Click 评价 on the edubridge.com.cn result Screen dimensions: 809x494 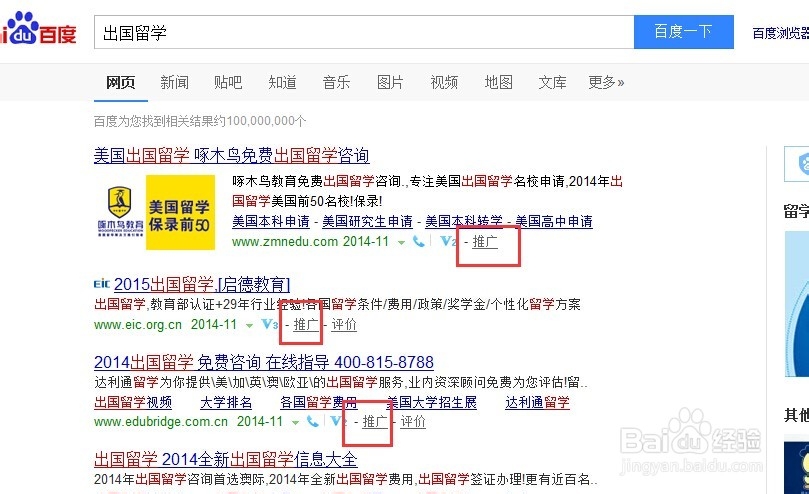[x=413, y=422]
